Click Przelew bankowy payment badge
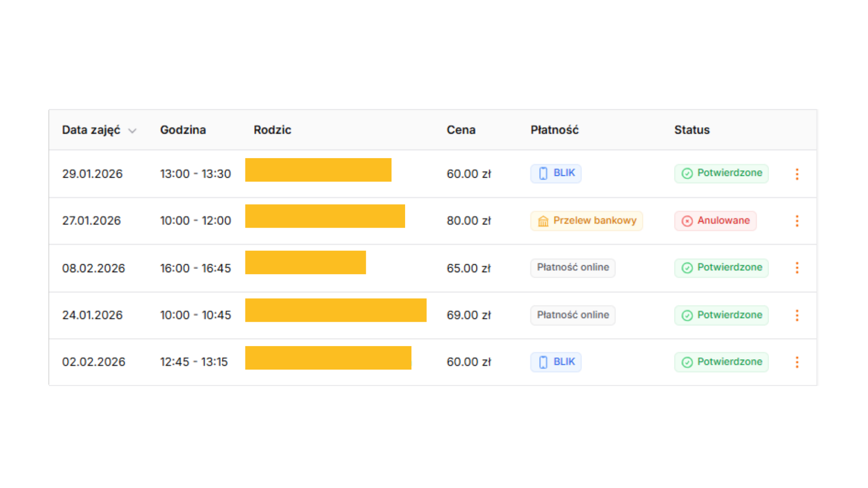This screenshot has width=868, height=488. point(586,221)
